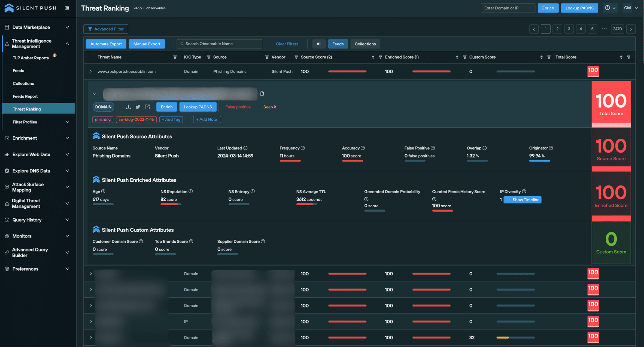Open the Advanced Filter

[x=106, y=29]
